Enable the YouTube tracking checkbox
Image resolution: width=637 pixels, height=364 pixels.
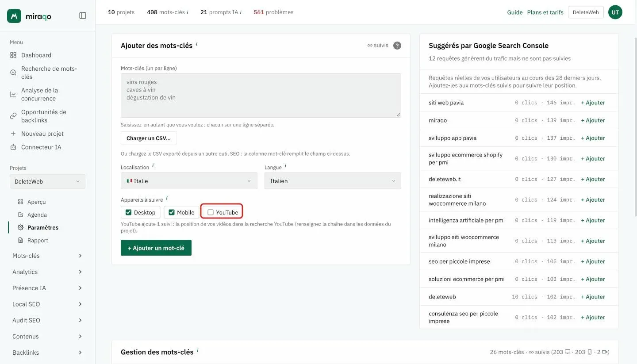(x=211, y=212)
